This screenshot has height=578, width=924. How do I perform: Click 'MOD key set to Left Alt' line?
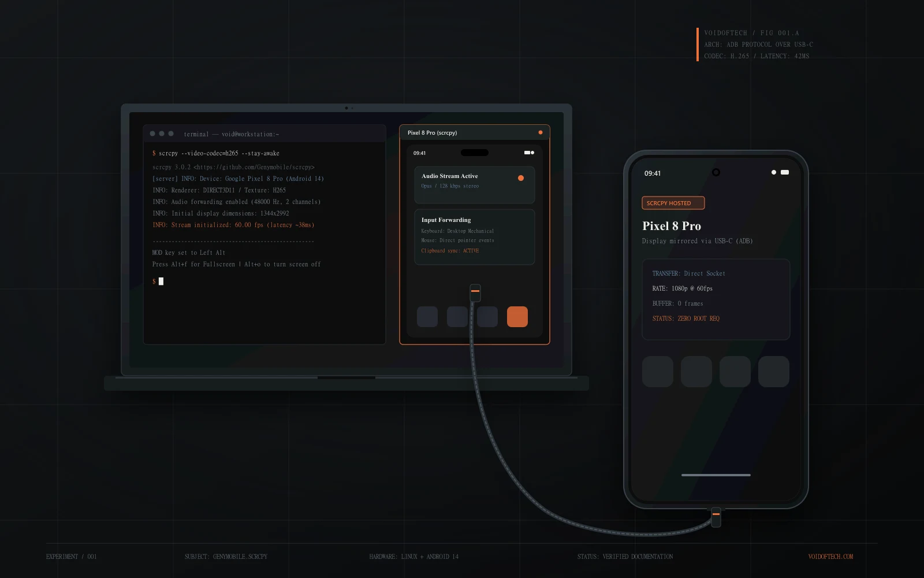coord(189,253)
